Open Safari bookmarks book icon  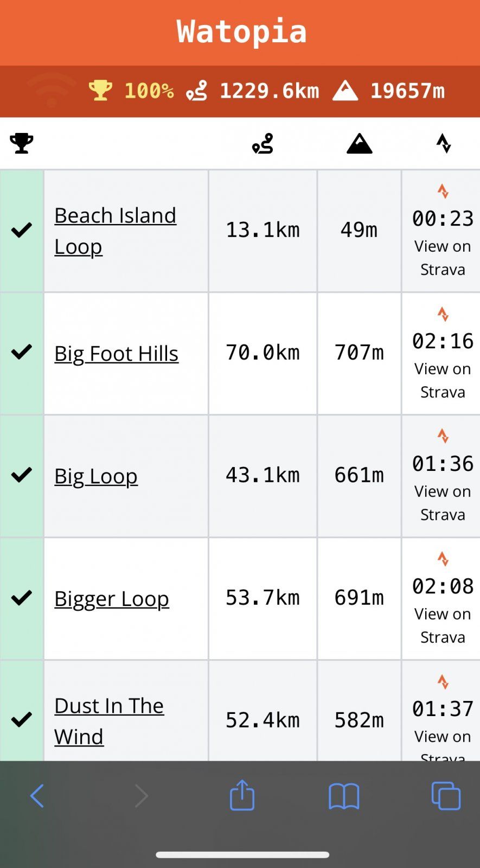(344, 796)
